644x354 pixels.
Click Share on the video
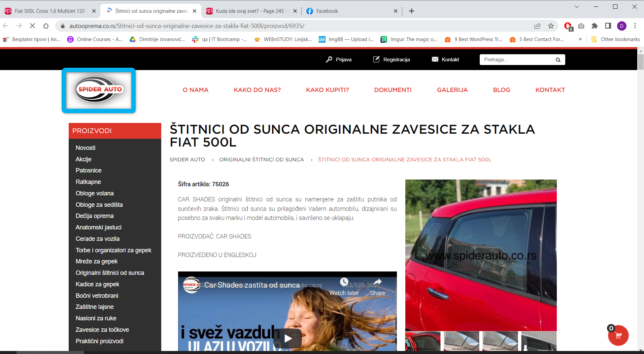[x=377, y=287]
